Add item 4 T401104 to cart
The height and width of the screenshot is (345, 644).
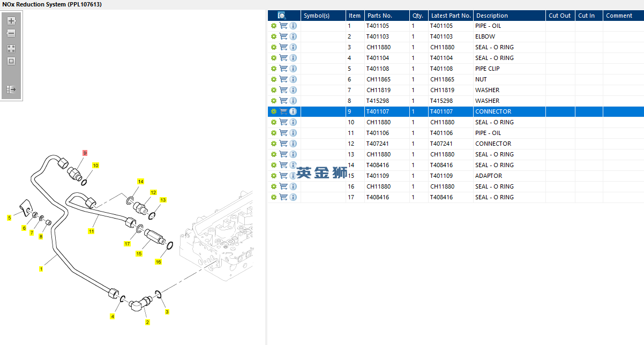click(283, 58)
